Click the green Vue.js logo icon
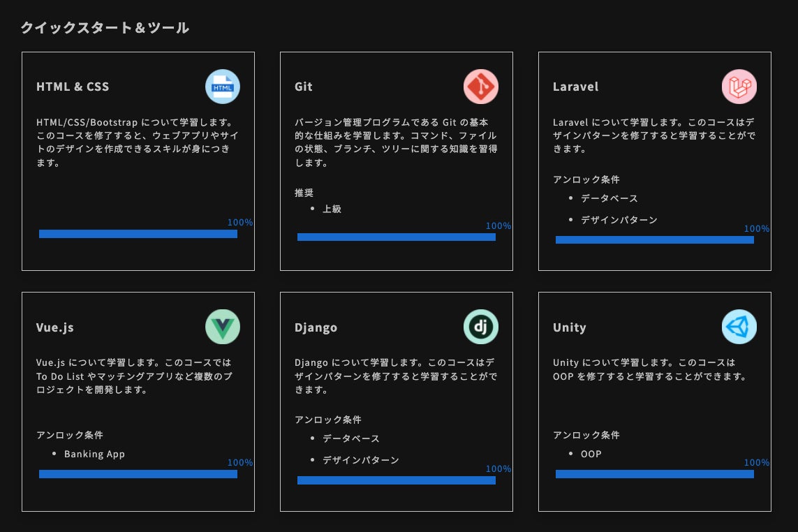Screen dimensions: 798x532 pyautogui.click(x=223, y=327)
